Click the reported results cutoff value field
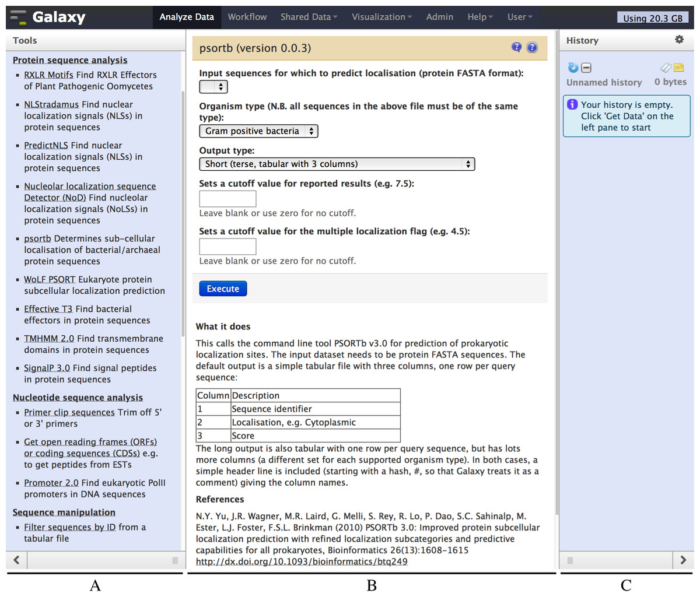 point(228,199)
